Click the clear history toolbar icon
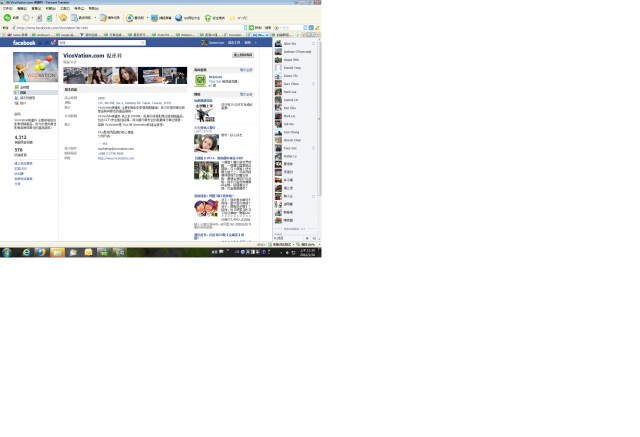The image size is (640, 437). [x=103, y=18]
